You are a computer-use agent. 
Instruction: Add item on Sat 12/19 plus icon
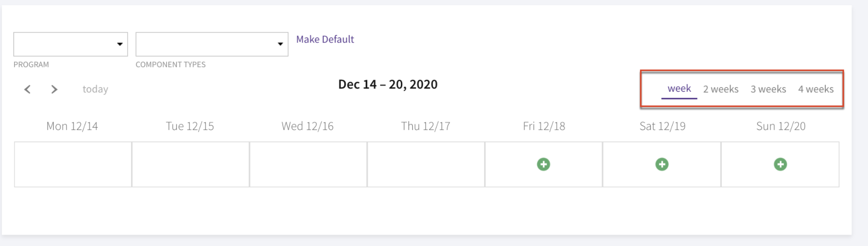point(662,164)
